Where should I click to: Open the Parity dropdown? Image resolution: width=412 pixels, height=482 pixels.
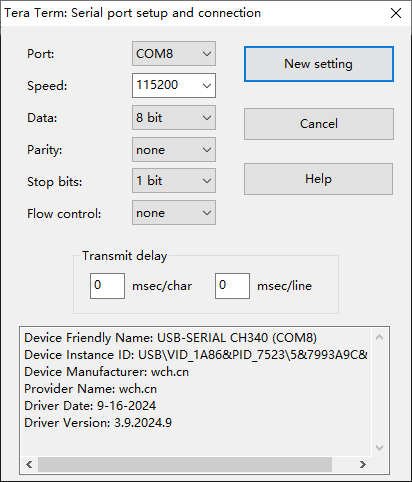pyautogui.click(x=174, y=149)
